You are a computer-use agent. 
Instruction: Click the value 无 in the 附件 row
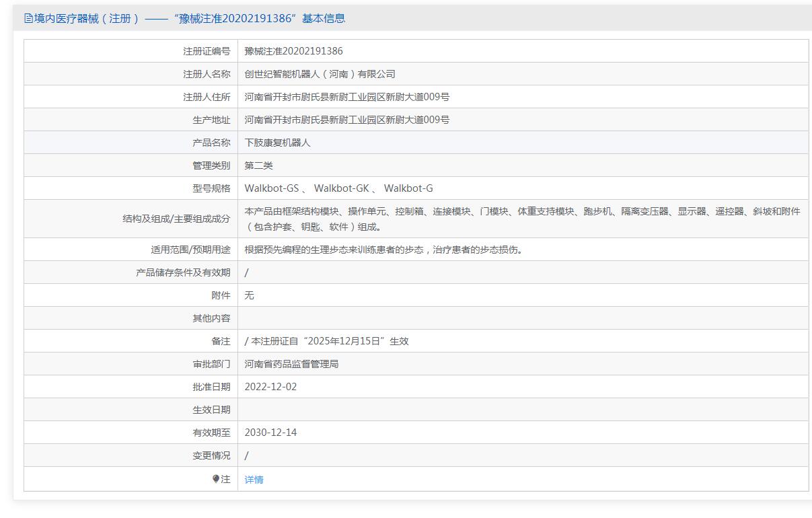[249, 295]
